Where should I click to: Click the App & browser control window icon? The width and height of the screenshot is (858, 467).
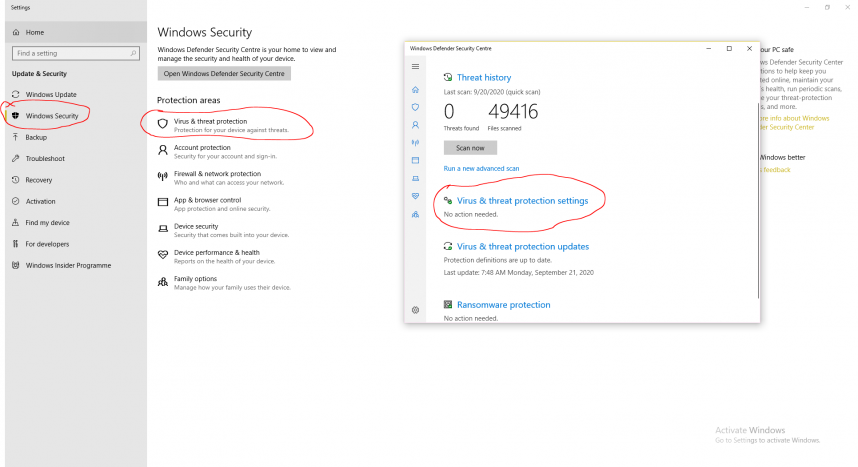(163, 202)
